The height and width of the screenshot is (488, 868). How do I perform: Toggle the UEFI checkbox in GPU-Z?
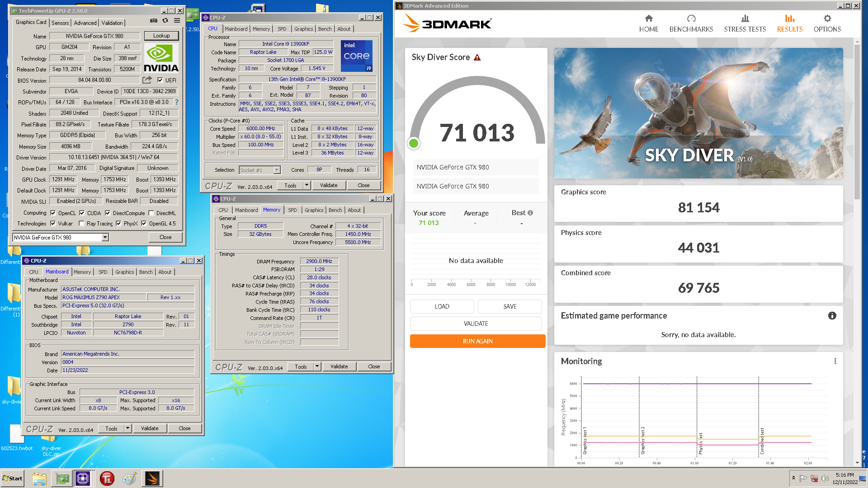coord(160,80)
